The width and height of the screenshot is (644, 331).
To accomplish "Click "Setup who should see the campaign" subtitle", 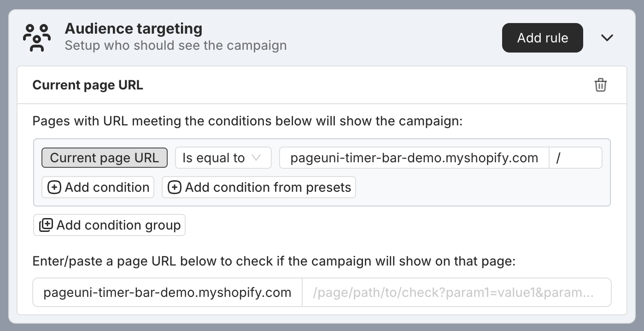I will (176, 46).
